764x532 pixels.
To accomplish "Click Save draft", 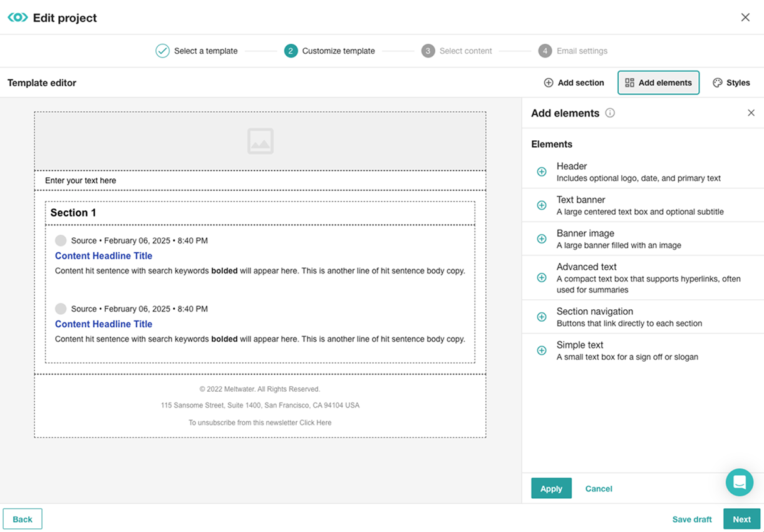I will pos(692,519).
